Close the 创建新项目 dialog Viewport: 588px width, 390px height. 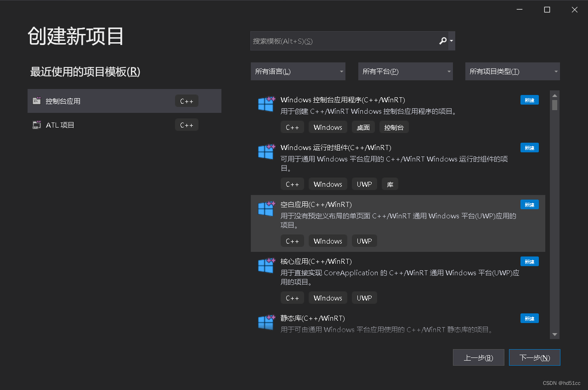574,10
